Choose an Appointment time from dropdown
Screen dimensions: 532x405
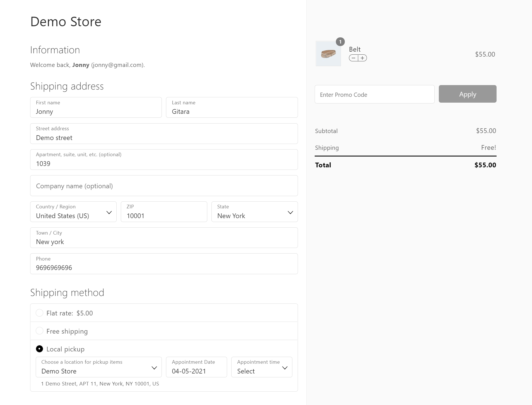click(x=261, y=367)
